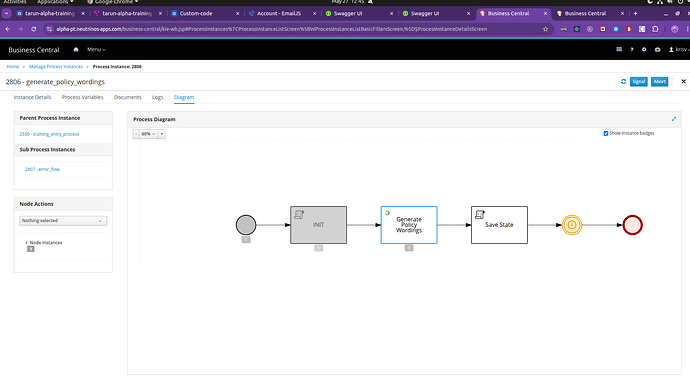Select the Save State task node
Image resolution: width=690 pixels, height=388 pixels.
point(499,225)
